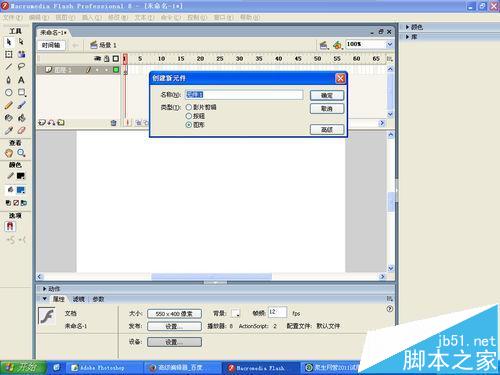Click the frame rate field showing 12

tap(277, 312)
